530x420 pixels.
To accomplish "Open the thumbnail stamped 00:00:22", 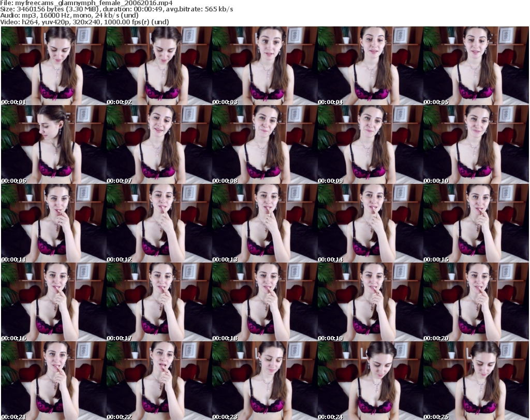I will [159, 381].
